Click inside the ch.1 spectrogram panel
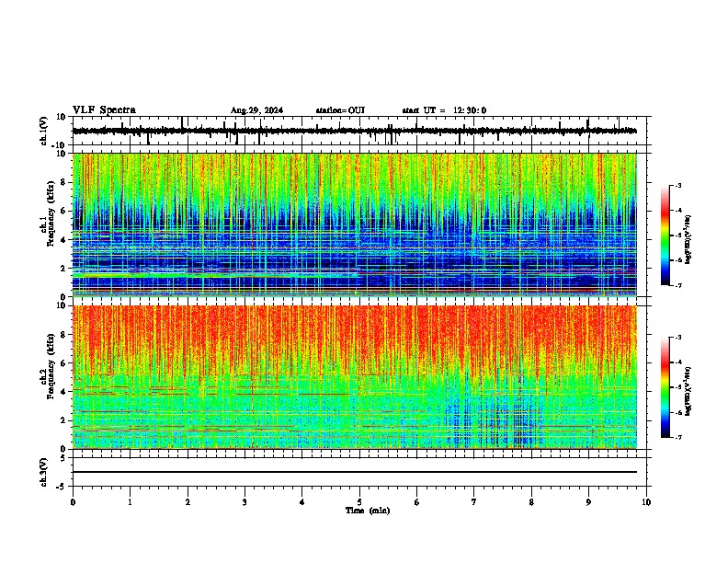The width and height of the screenshot is (728, 563). 355,224
